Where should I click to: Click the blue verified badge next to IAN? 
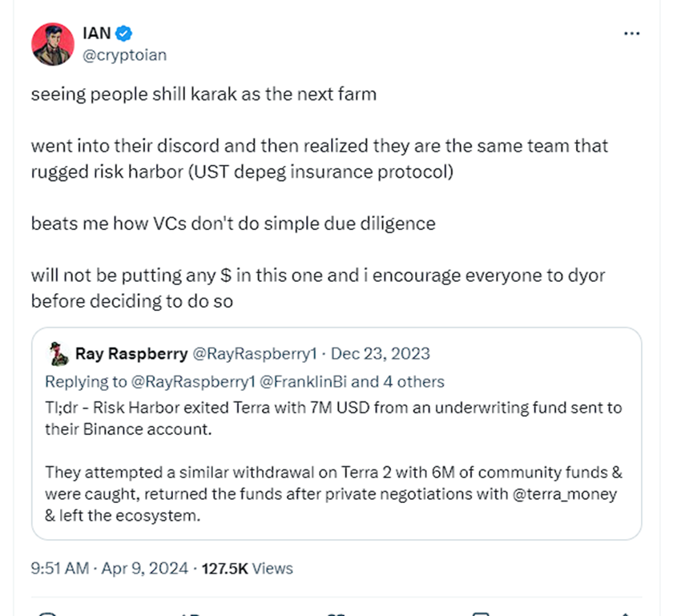coord(125,33)
